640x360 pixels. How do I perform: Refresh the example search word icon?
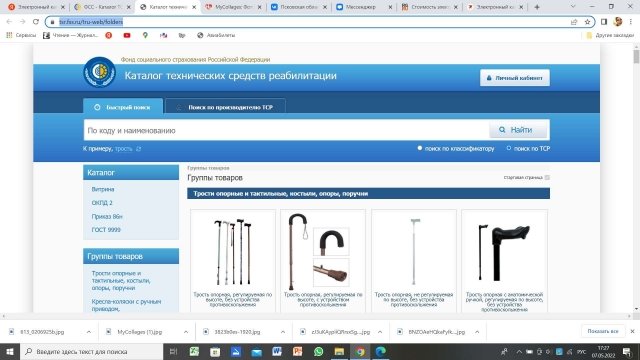tap(138, 149)
